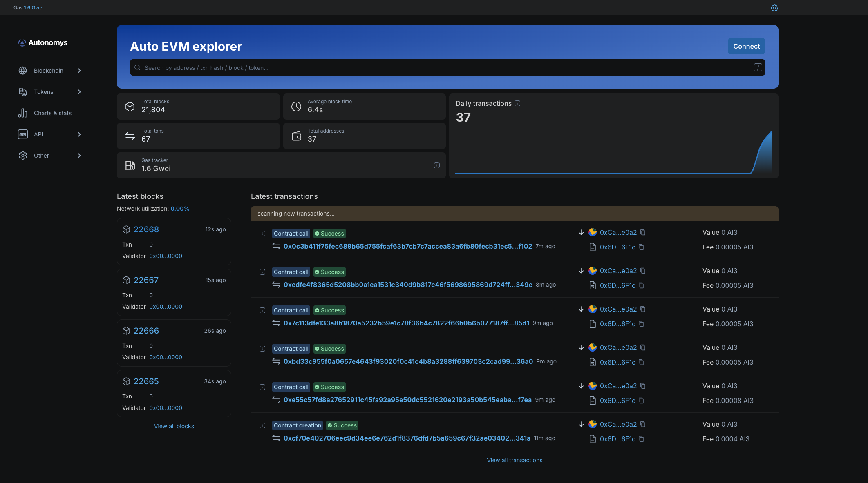Copy address 0xCa...e0a2 using its copy icon
This screenshot has width=868, height=483.
click(x=643, y=232)
